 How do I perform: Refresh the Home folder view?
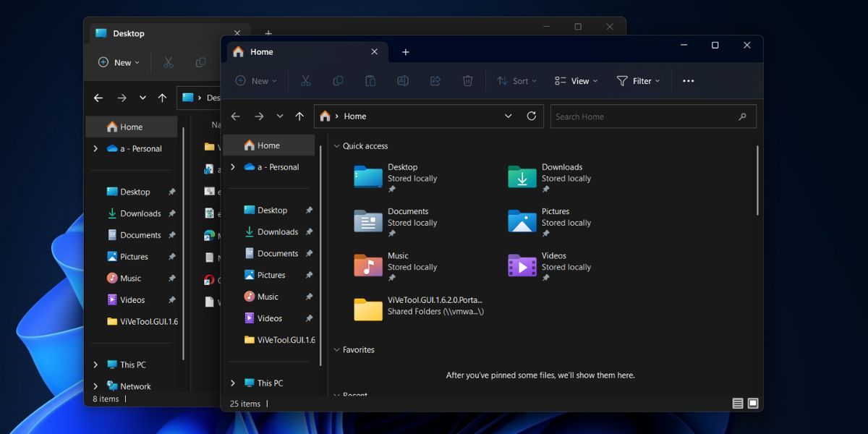pyautogui.click(x=531, y=116)
